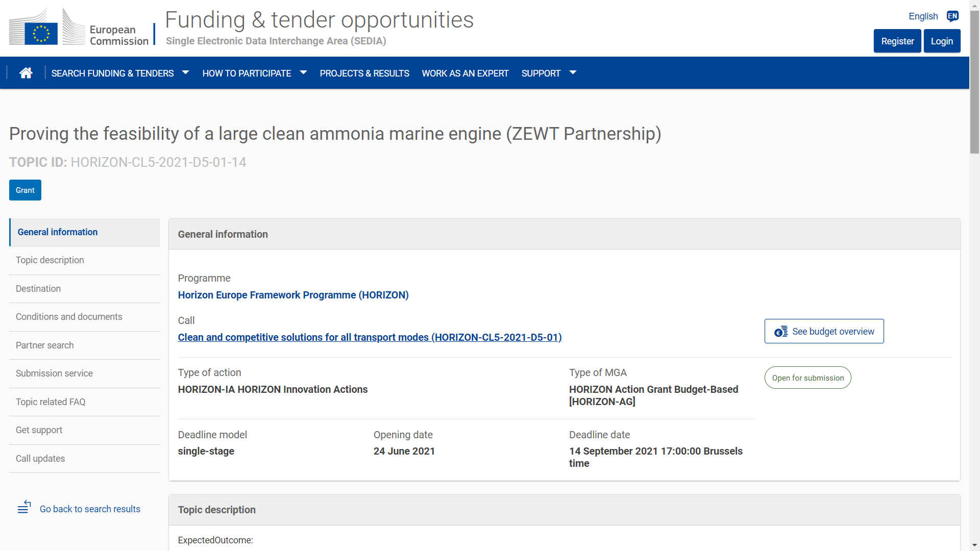The width and height of the screenshot is (980, 551).
Task: Go to Submission service section
Action: click(x=85, y=373)
